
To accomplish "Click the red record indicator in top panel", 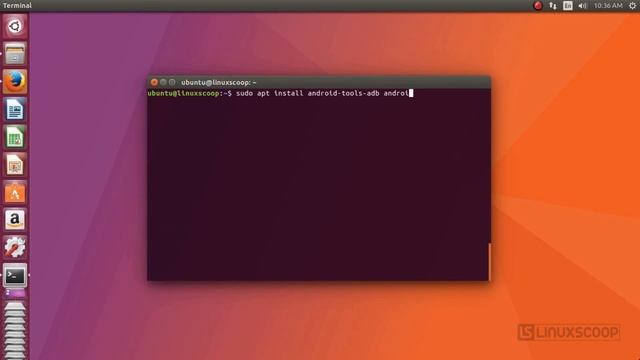I will coord(538,5).
